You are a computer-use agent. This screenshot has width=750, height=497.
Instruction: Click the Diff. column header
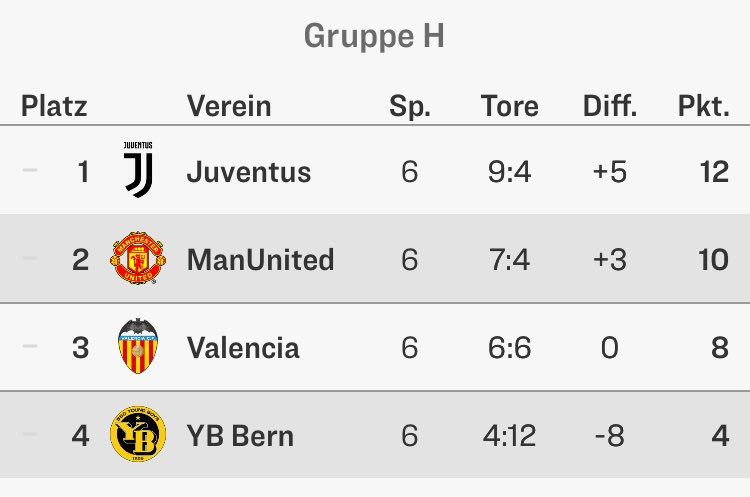(x=609, y=105)
